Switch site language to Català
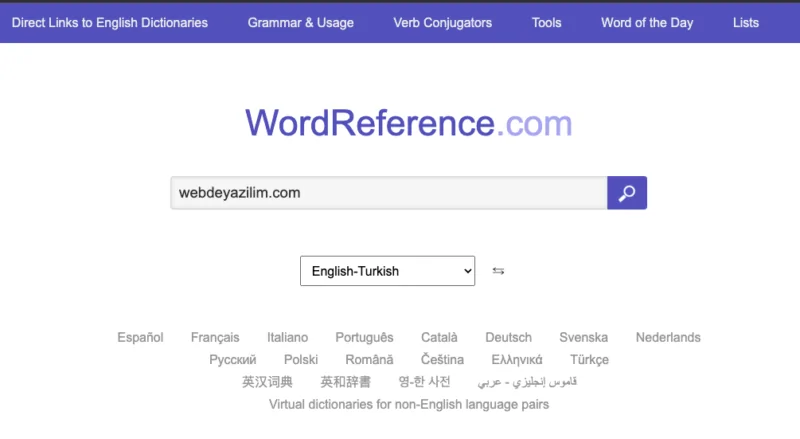800x439 pixels. 439,337
